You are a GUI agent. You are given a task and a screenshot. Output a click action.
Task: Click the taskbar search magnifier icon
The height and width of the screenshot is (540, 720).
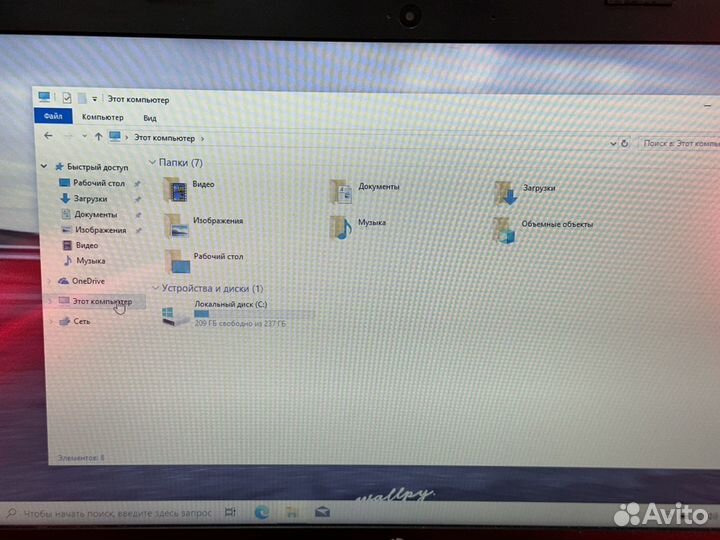coord(12,512)
